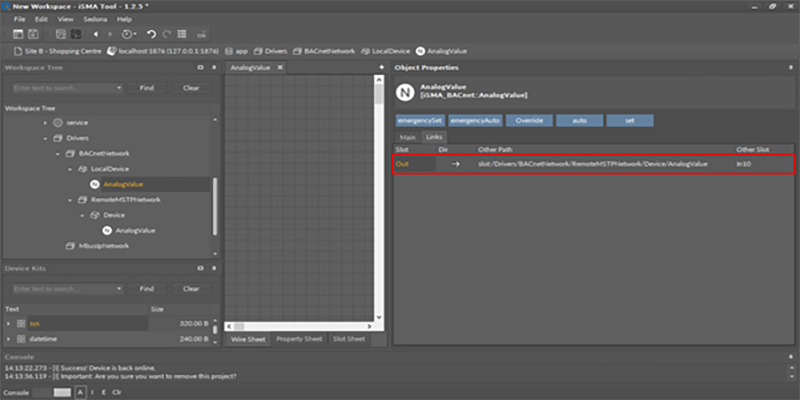Screen dimensions: 800x400
Task: Switch to the Property Sheet tab
Action: click(299, 339)
